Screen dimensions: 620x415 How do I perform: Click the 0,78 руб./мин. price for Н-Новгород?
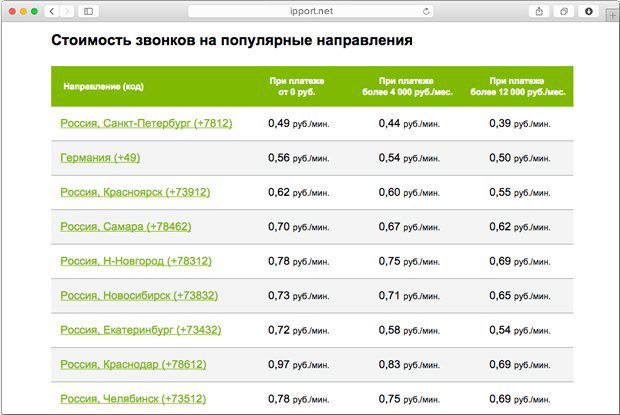(299, 261)
